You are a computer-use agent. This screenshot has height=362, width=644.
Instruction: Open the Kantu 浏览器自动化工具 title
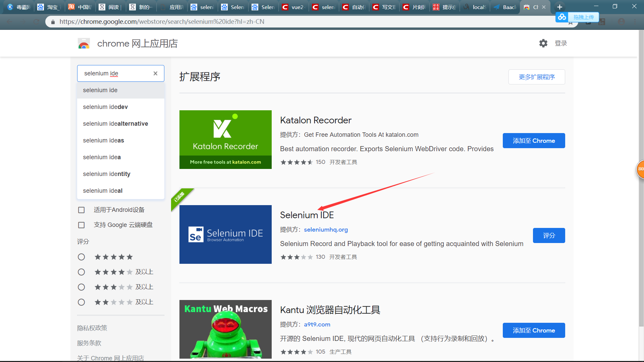[x=330, y=310]
